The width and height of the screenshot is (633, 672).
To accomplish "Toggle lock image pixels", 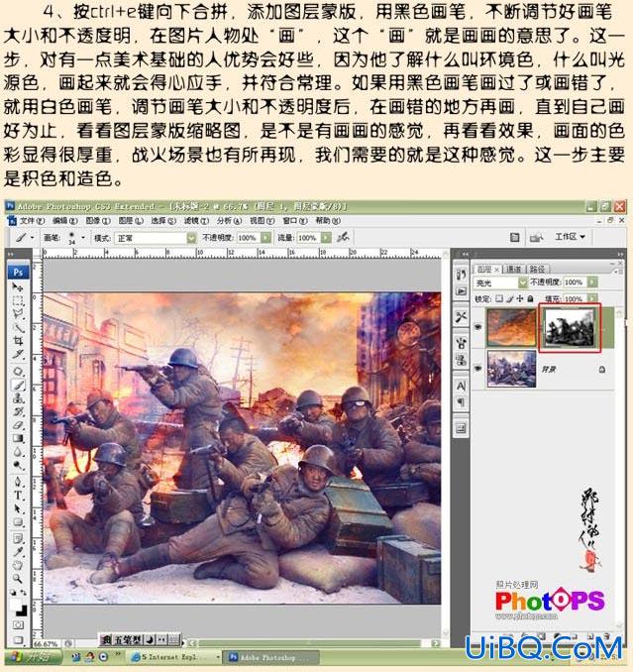I will pos(509,298).
